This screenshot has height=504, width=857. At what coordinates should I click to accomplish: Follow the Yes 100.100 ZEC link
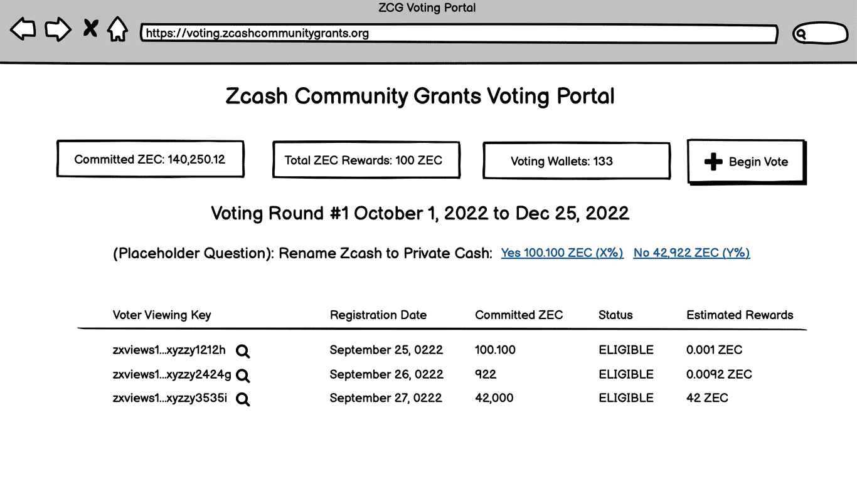tap(562, 253)
